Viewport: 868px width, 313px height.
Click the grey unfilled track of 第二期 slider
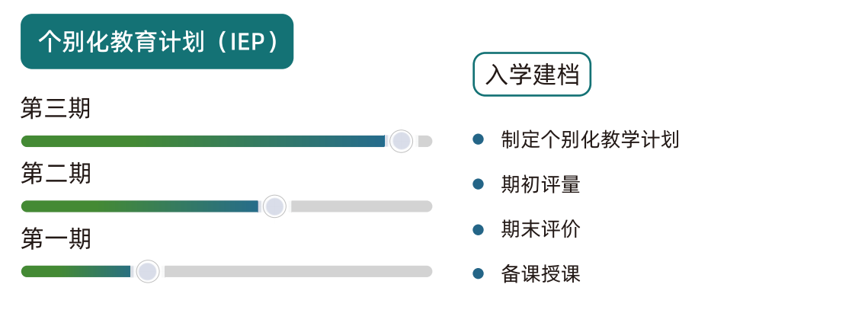tap(361, 206)
